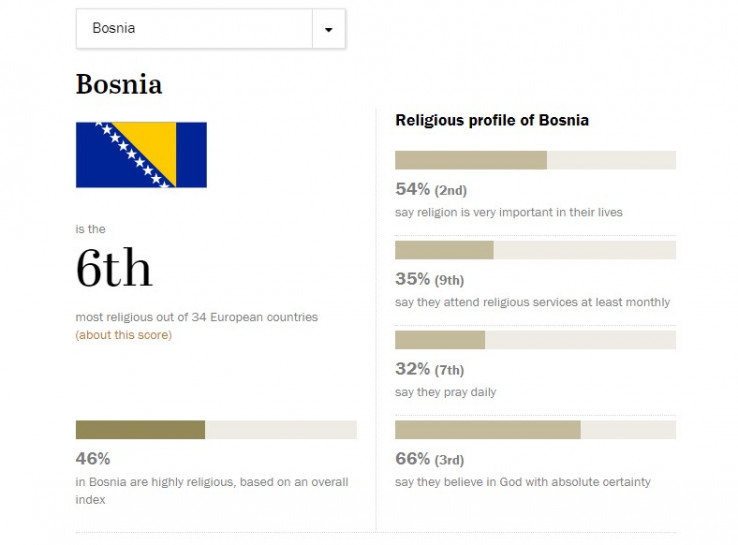Click the '46%' overall index figure
This screenshot has height=545, width=738.
click(x=93, y=460)
